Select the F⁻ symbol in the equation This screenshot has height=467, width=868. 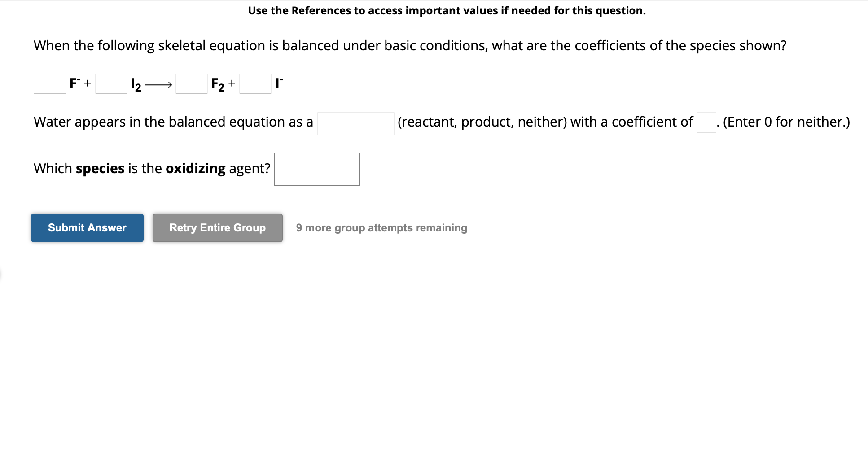click(x=74, y=83)
